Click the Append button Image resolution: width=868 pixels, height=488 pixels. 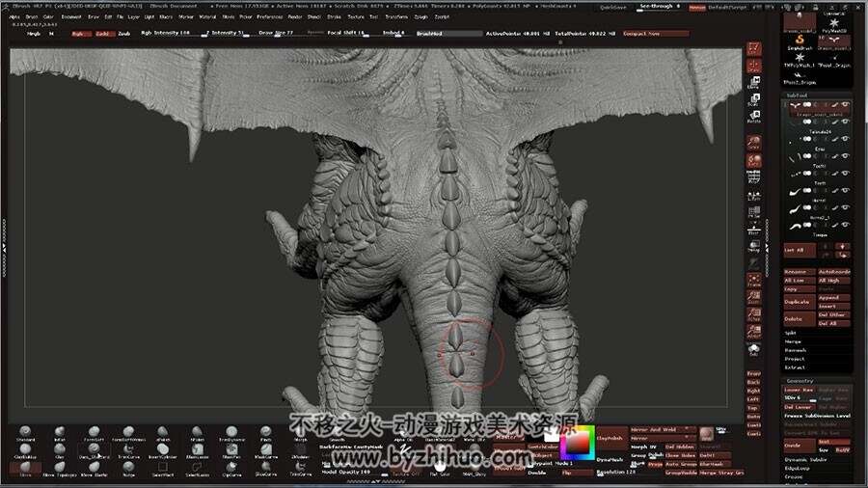(833, 298)
